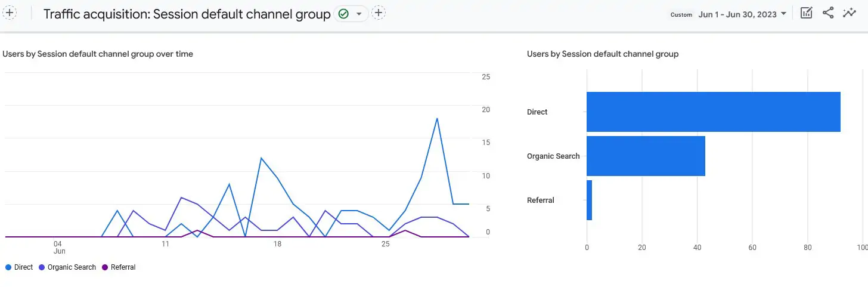Click the Share this report icon
Viewport: 868px width, 287px height.
tap(828, 13)
